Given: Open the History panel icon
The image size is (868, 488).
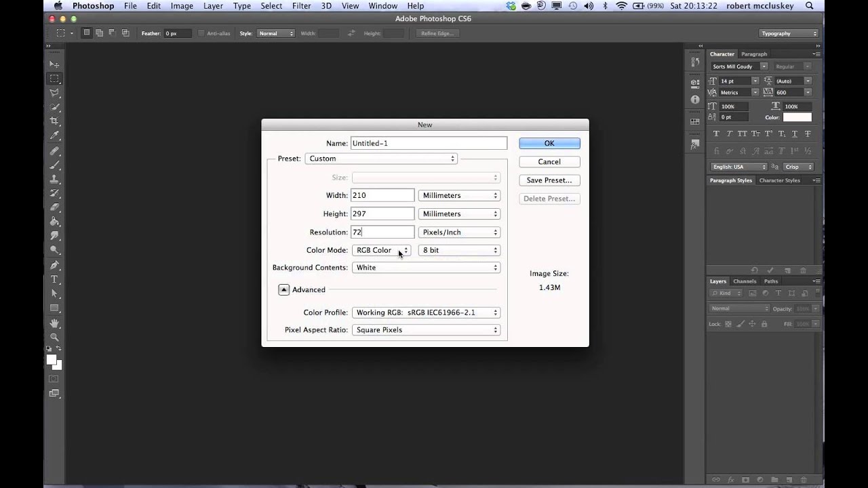Looking at the screenshot, I should (695, 62).
